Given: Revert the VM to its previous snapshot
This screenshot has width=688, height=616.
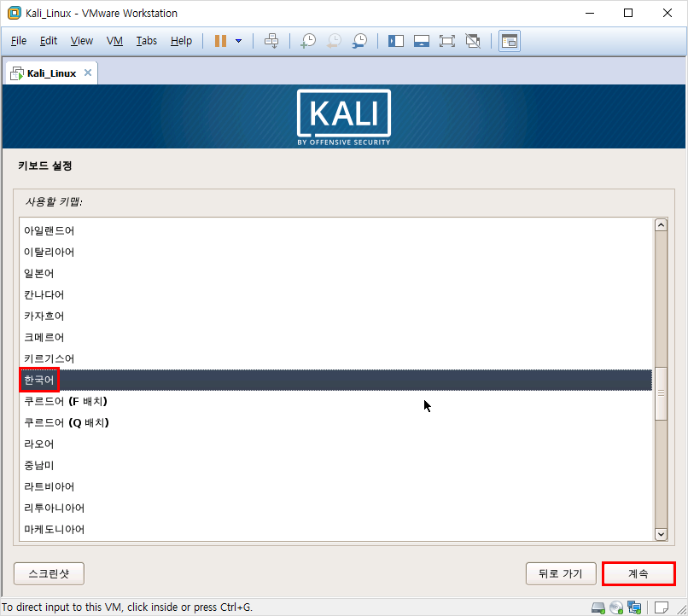Looking at the screenshot, I should click(334, 41).
